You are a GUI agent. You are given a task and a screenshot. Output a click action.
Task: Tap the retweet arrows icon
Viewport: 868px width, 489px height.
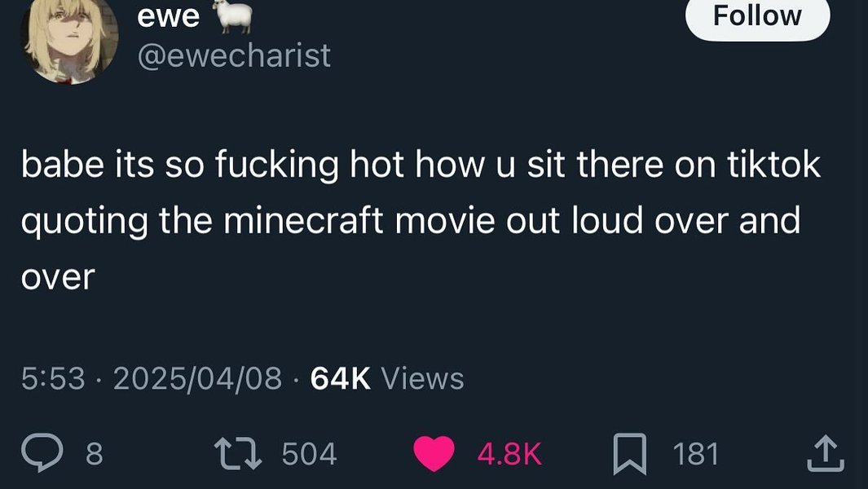238,454
